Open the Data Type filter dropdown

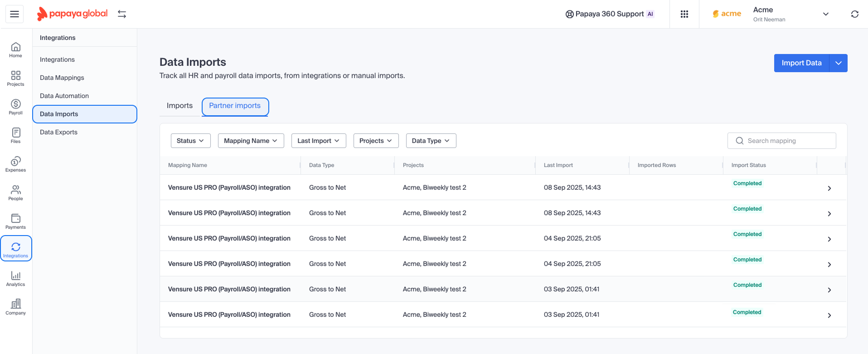431,141
